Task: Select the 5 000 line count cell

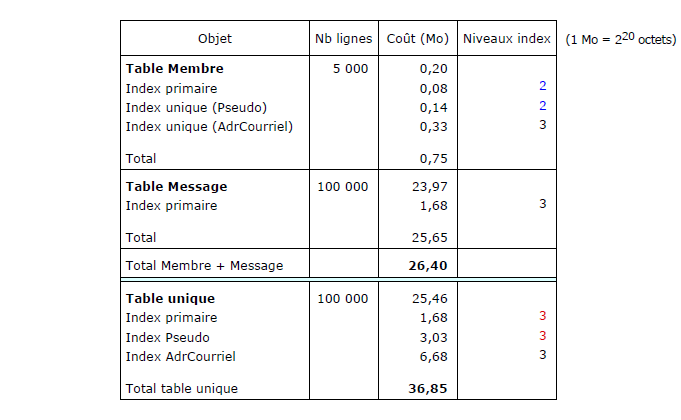Action: tap(350, 69)
